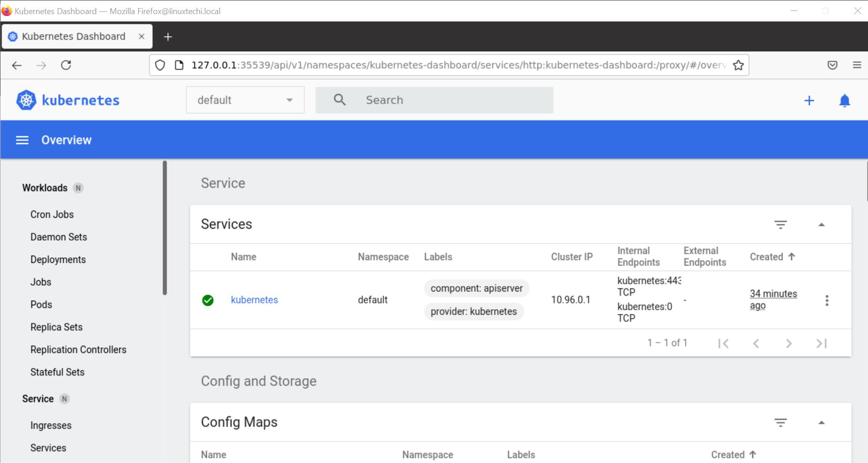Click the provider: kubernetes label chip
The image size is (868, 463).
(474, 312)
